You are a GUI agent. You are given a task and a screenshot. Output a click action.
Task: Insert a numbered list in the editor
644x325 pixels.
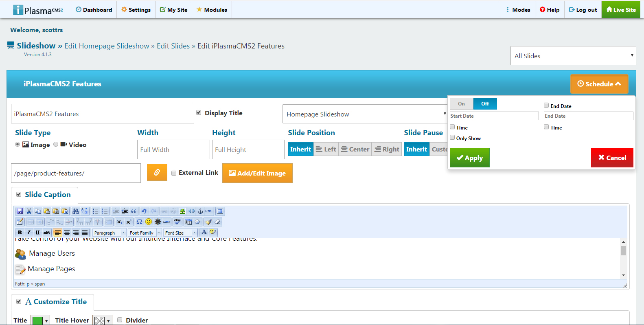tap(104, 211)
